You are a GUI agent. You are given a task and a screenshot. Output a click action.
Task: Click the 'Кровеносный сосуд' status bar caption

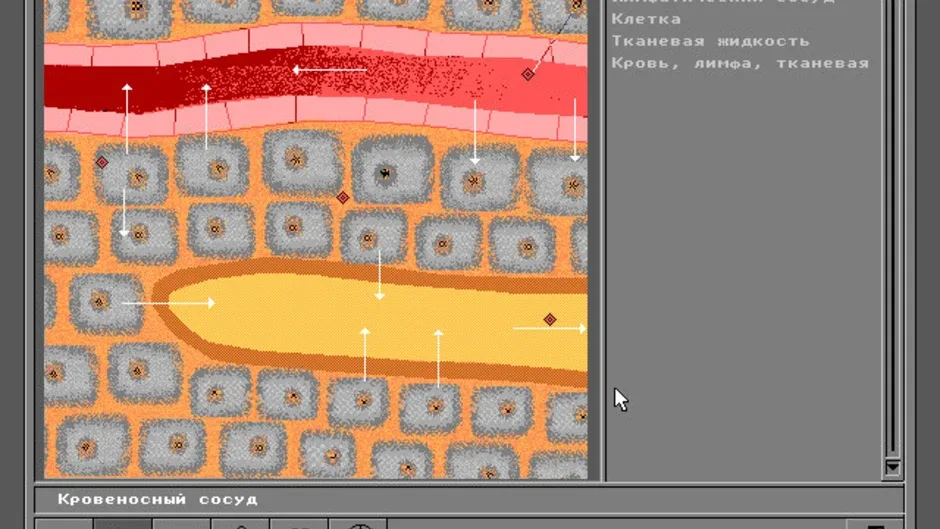tap(158, 499)
